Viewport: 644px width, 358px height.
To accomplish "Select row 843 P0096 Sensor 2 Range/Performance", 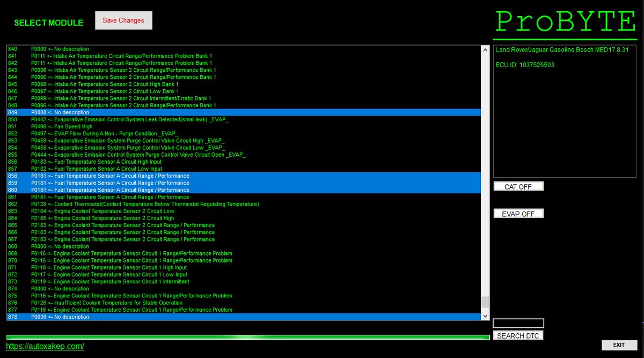I will [x=244, y=70].
